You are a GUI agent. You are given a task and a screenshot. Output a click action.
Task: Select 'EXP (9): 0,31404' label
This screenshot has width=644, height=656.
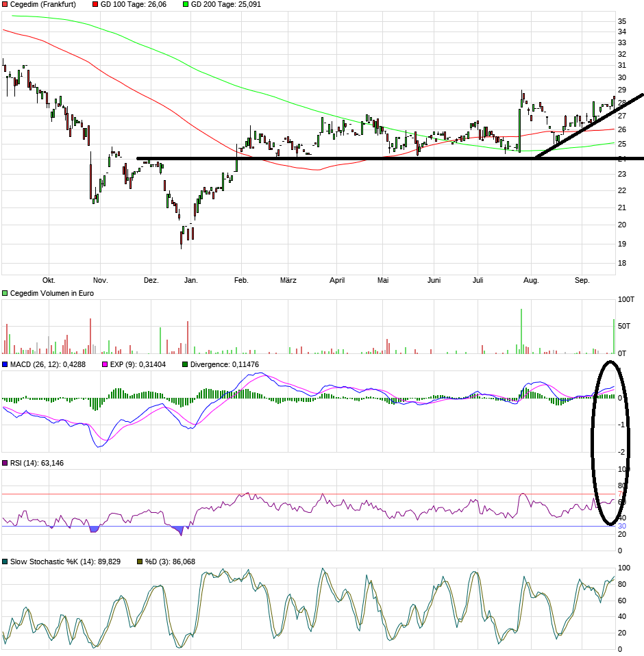point(138,364)
